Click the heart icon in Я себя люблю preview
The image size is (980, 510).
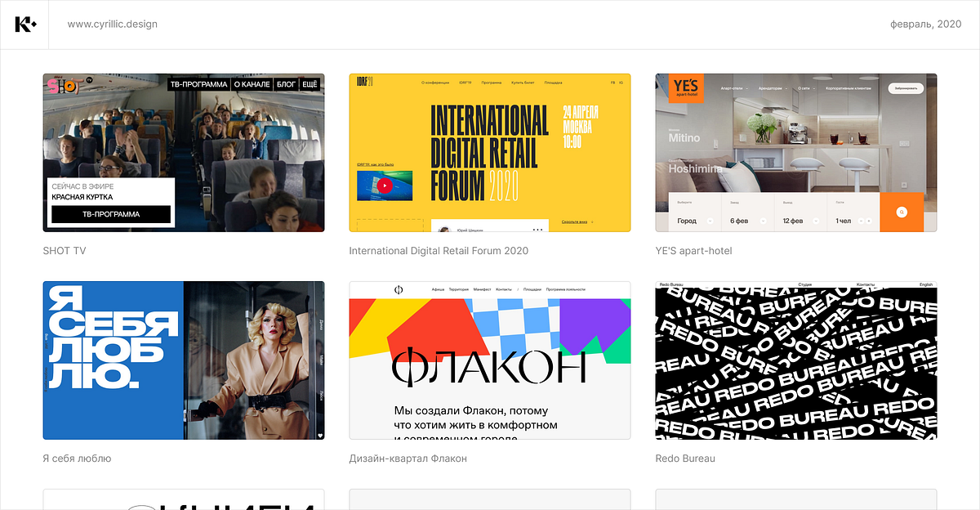click(320, 434)
